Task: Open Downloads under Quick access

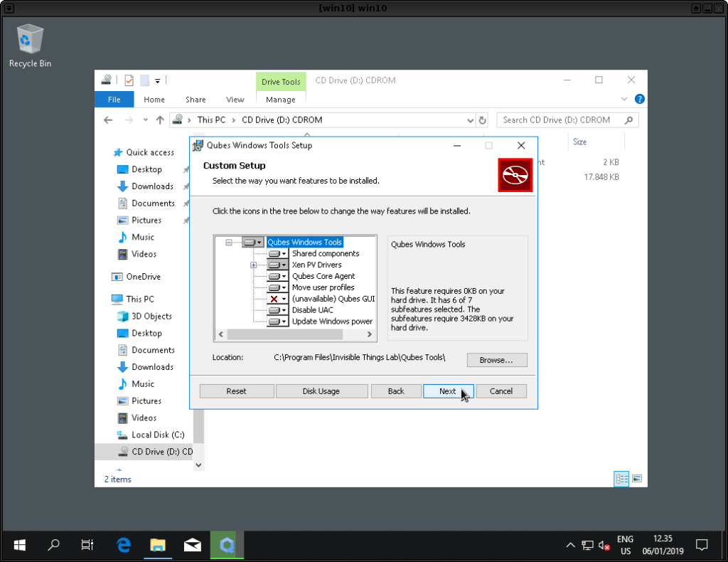Action: [152, 186]
